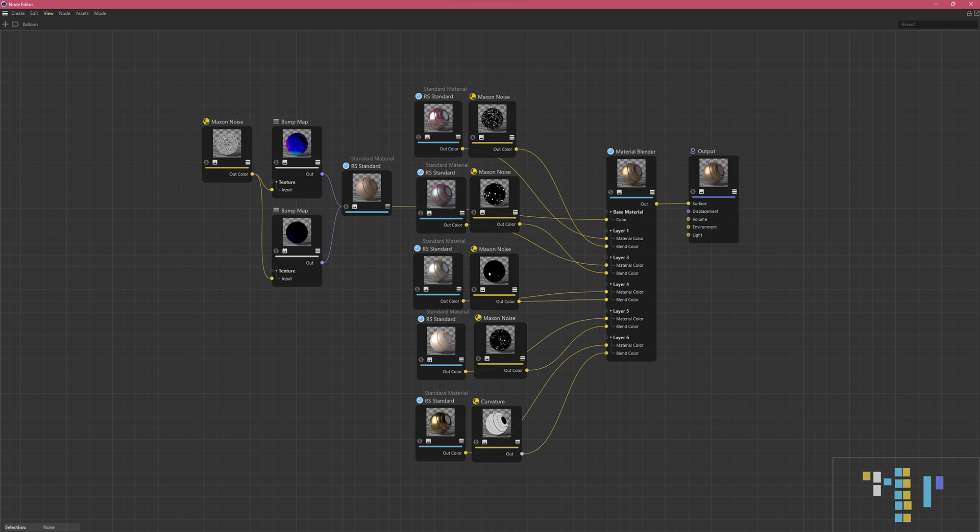Click the frame icon beside the plus button

click(x=15, y=24)
